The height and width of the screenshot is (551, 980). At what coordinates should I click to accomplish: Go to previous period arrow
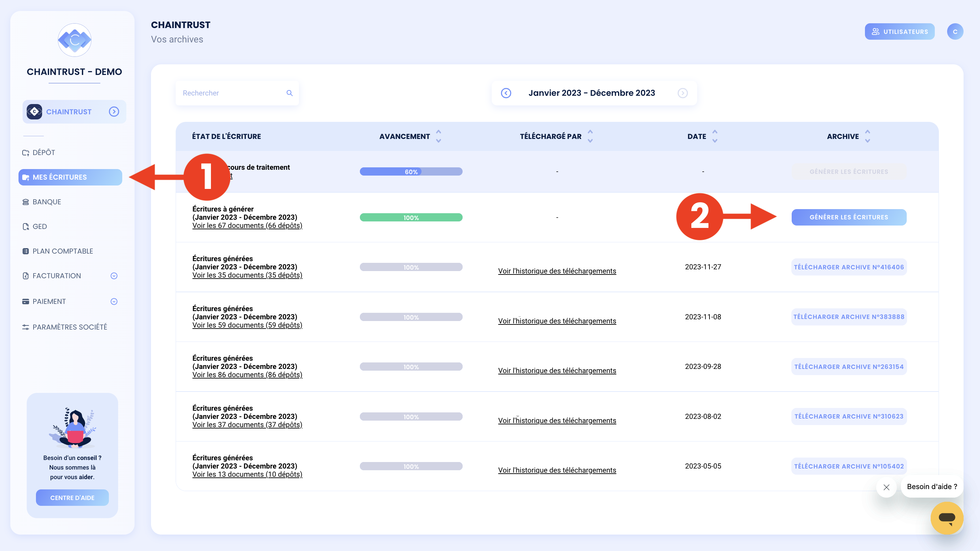pyautogui.click(x=506, y=93)
